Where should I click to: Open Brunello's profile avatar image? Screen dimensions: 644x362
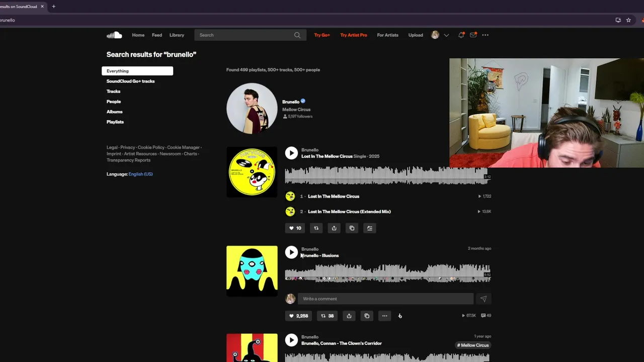(x=252, y=109)
